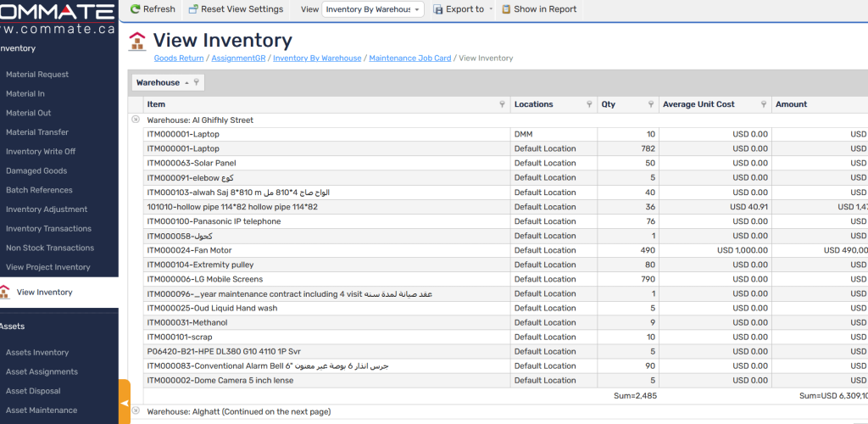Expand the Alghatt warehouse group
Image resolution: width=868 pixels, height=424 pixels.
point(136,410)
